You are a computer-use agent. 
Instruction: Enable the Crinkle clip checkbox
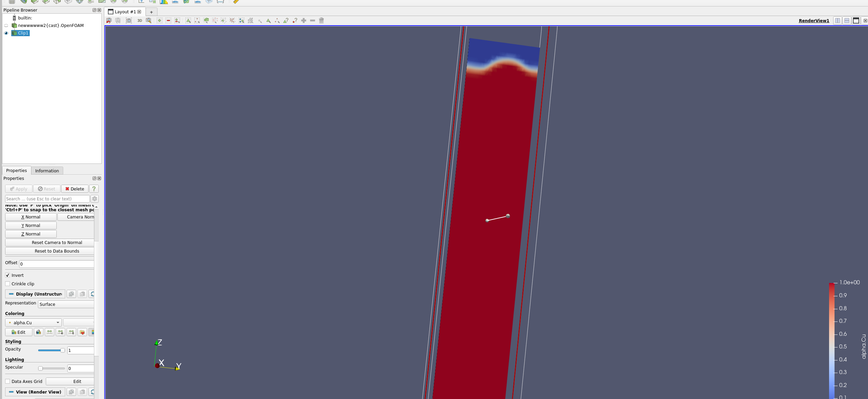click(x=8, y=284)
